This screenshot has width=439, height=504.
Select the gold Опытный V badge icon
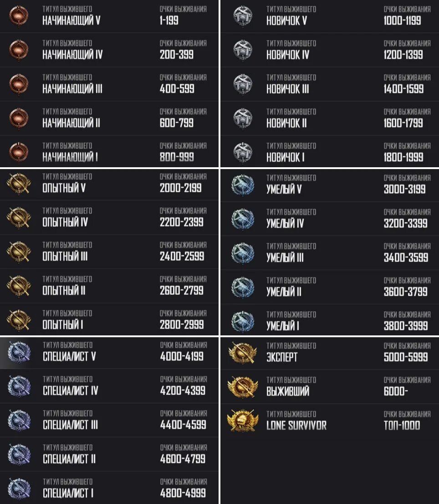click(19, 184)
